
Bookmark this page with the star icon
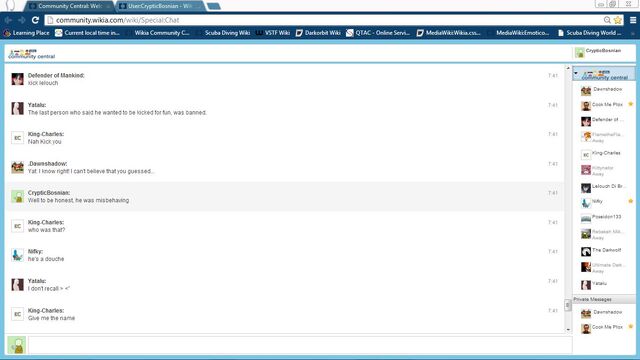tap(618, 20)
